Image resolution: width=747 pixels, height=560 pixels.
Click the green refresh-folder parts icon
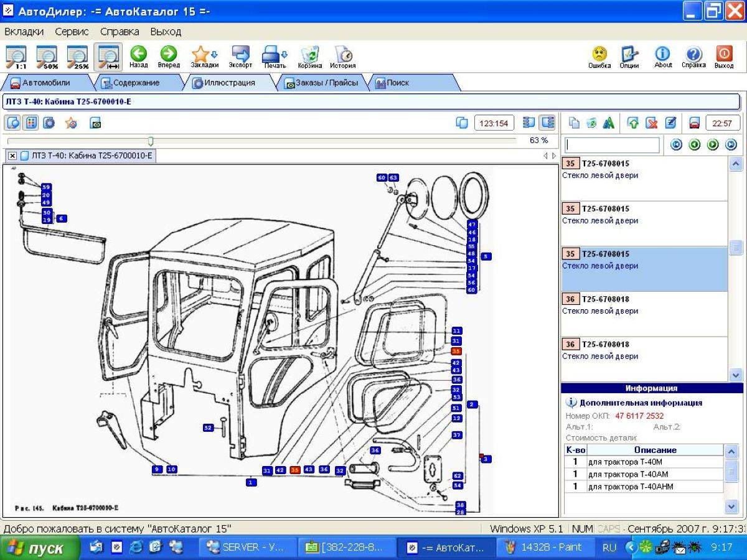click(591, 123)
